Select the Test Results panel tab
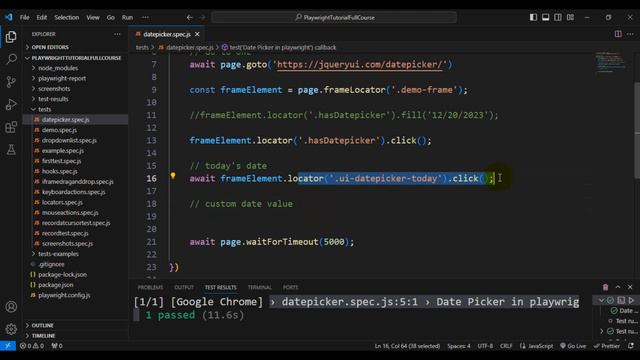This screenshot has height=360, width=640. pyautogui.click(x=220, y=287)
